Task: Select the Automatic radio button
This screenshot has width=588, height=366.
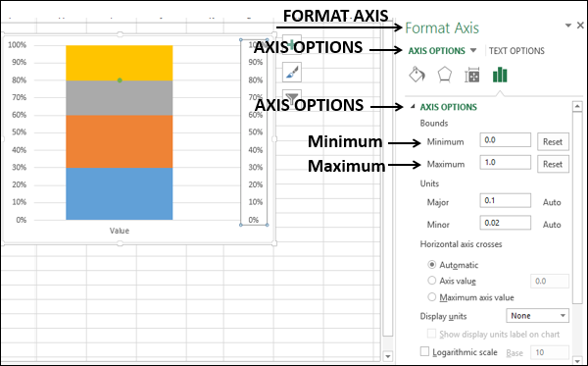Action: click(432, 265)
